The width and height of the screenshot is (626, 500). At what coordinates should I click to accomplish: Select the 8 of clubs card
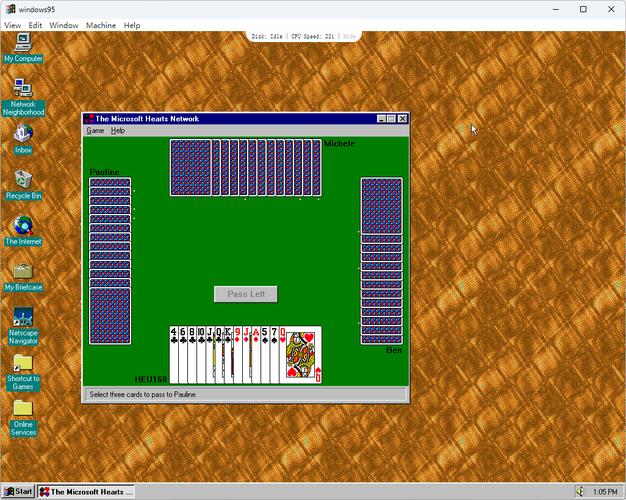[192, 355]
